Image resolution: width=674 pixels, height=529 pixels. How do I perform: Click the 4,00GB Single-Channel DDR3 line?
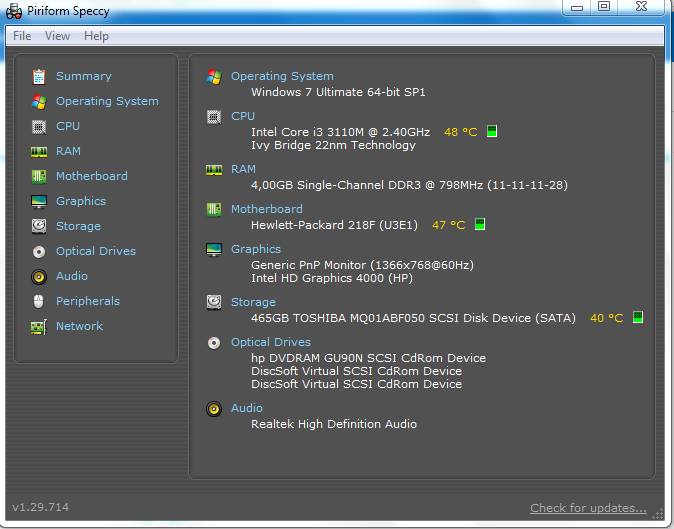[x=409, y=185]
